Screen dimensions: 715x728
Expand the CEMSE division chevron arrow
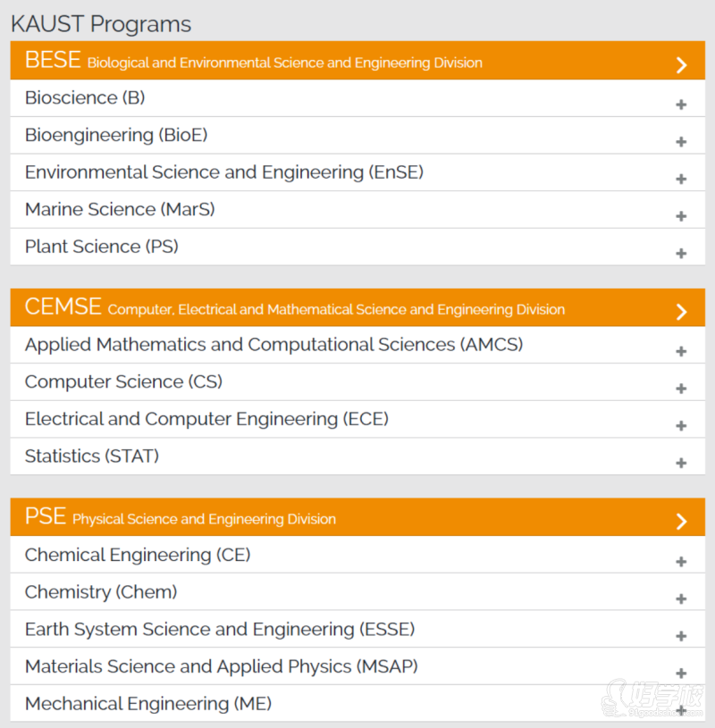point(682,311)
